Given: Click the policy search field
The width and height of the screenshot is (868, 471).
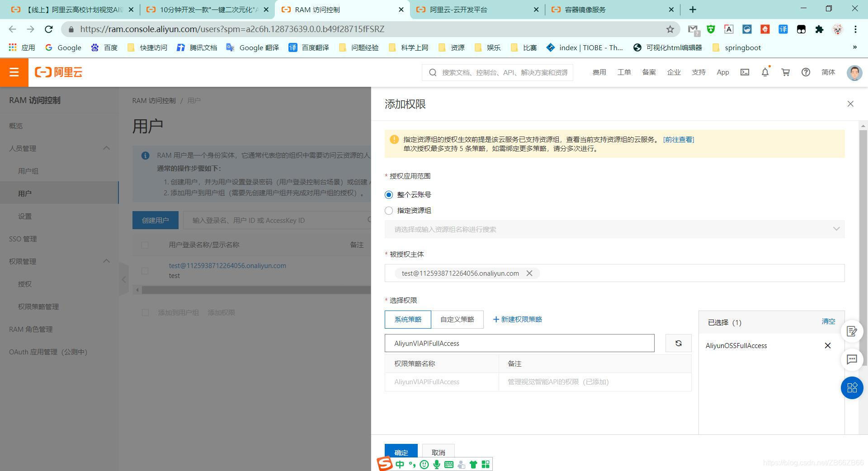Looking at the screenshot, I should coord(519,343).
